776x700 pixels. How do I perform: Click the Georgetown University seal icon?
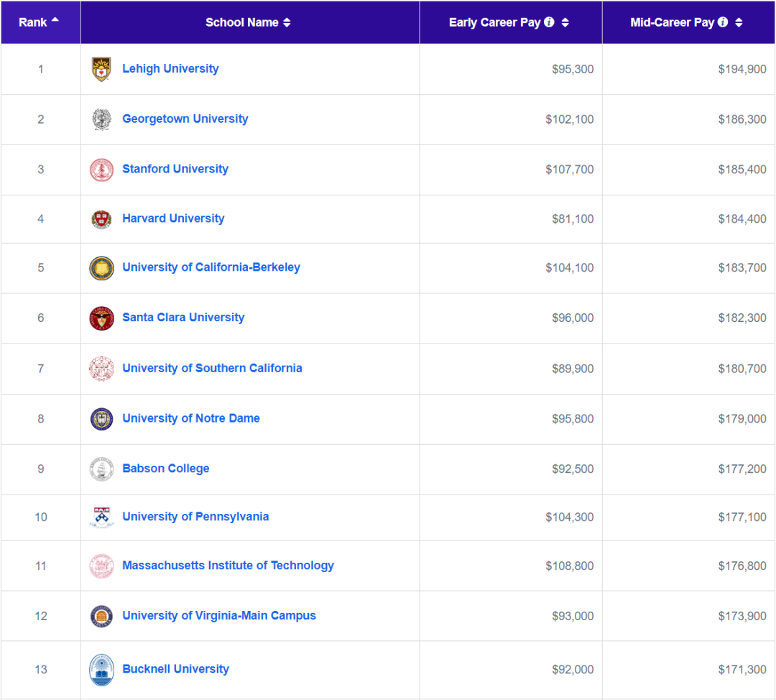pos(101,119)
